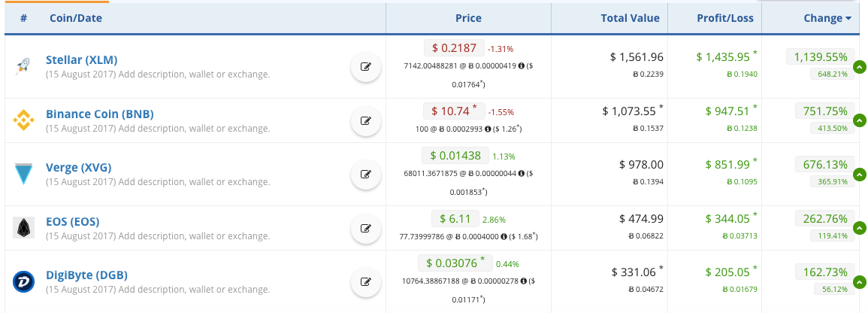The image size is (868, 313).
Task: Expand the Stellar row with green chevron
Action: [x=859, y=66]
